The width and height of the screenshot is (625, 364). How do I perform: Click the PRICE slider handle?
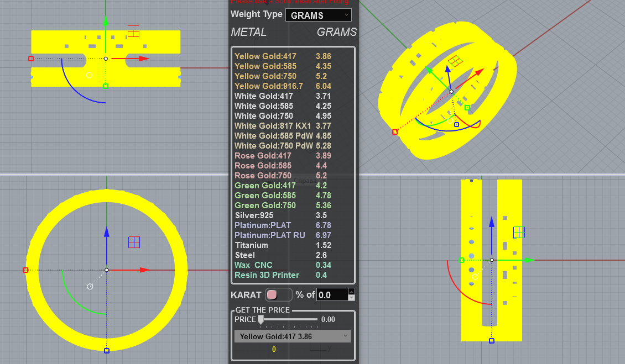coord(261,319)
